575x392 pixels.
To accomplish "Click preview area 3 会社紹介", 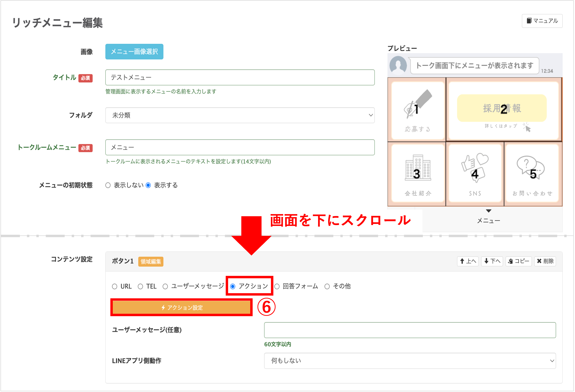I will pyautogui.click(x=417, y=174).
